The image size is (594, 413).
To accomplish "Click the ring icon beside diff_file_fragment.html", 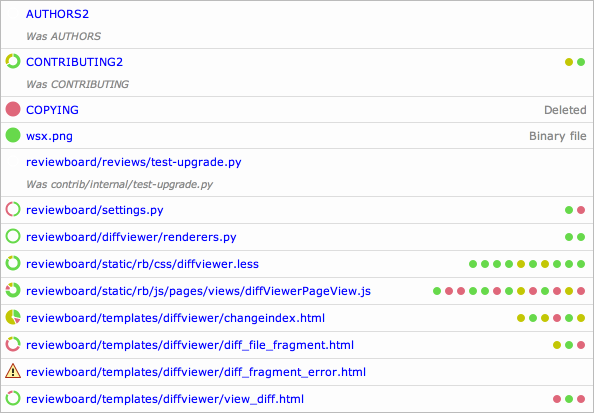I will 13,345.
